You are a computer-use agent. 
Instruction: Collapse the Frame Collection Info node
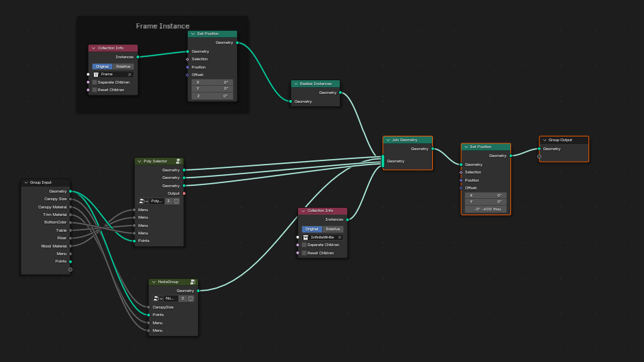coord(94,48)
